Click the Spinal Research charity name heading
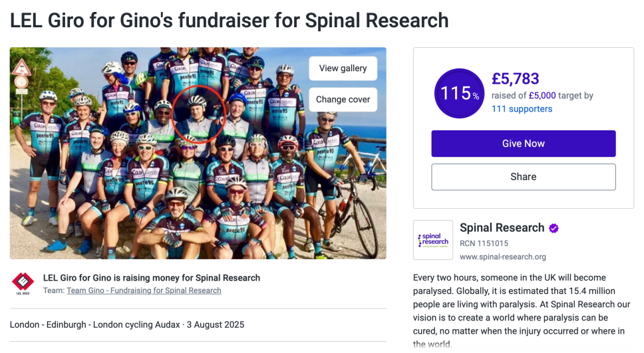Viewport: 644px width, 353px height. click(x=502, y=228)
